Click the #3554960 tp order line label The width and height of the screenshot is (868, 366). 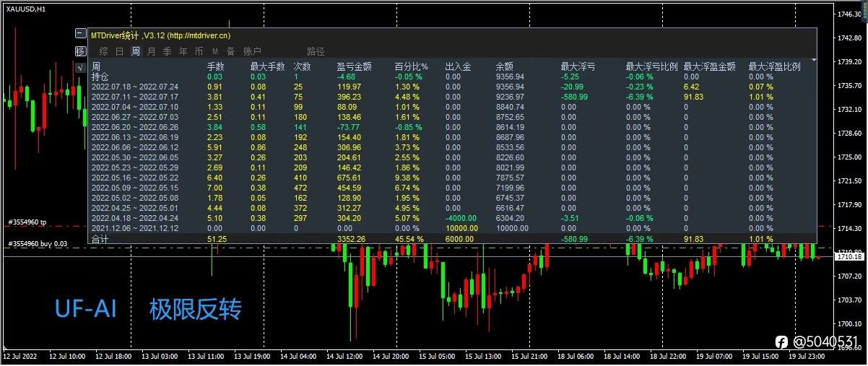pos(26,222)
